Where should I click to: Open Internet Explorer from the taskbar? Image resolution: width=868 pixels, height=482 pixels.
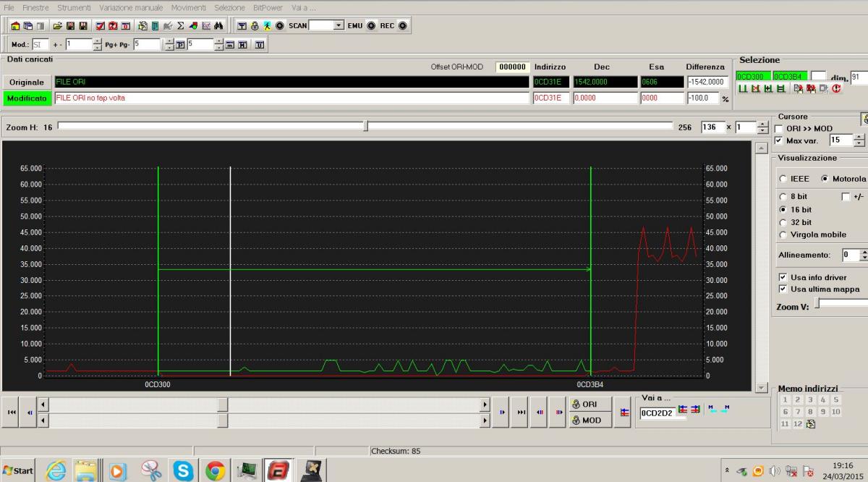coord(56,470)
